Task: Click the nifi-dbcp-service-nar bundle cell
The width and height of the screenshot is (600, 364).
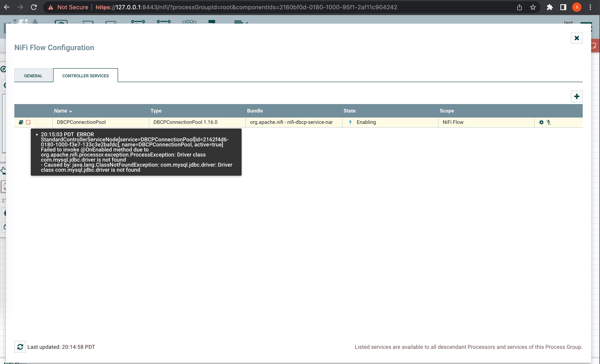Action: point(294,122)
